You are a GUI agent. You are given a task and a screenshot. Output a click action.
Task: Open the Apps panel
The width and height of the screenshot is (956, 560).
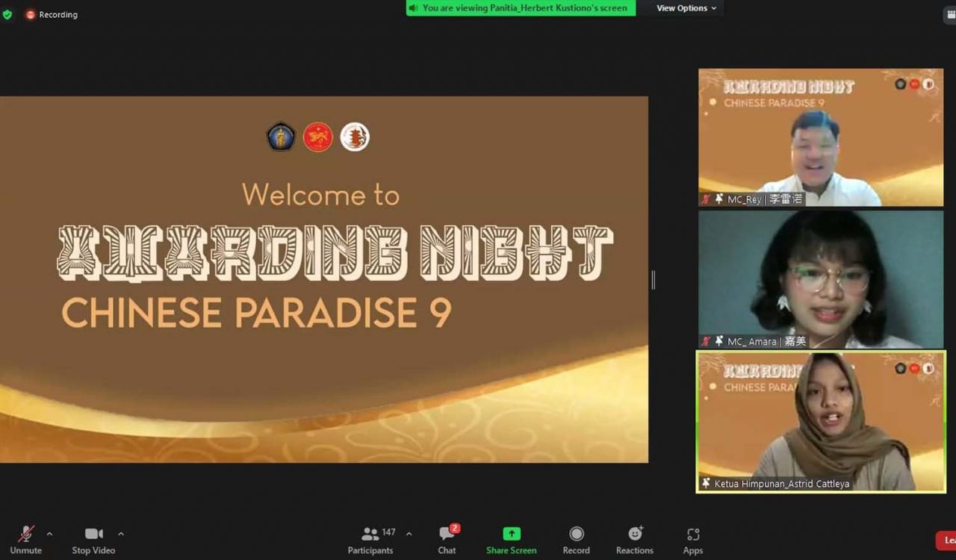tap(693, 540)
